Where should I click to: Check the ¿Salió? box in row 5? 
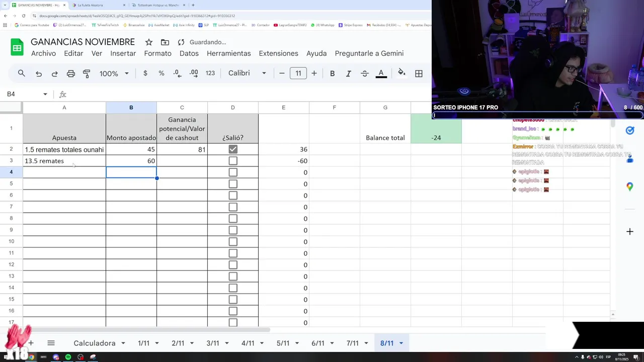232,184
